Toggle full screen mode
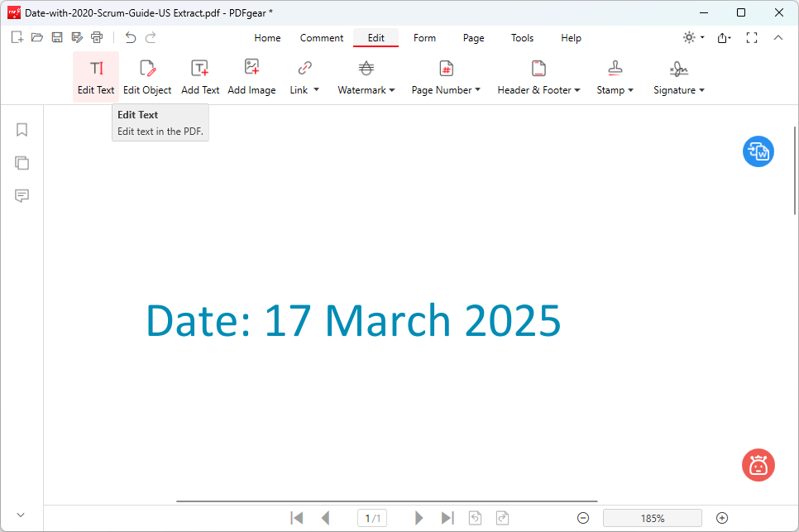Viewport: 799px width, 532px height. (x=752, y=37)
